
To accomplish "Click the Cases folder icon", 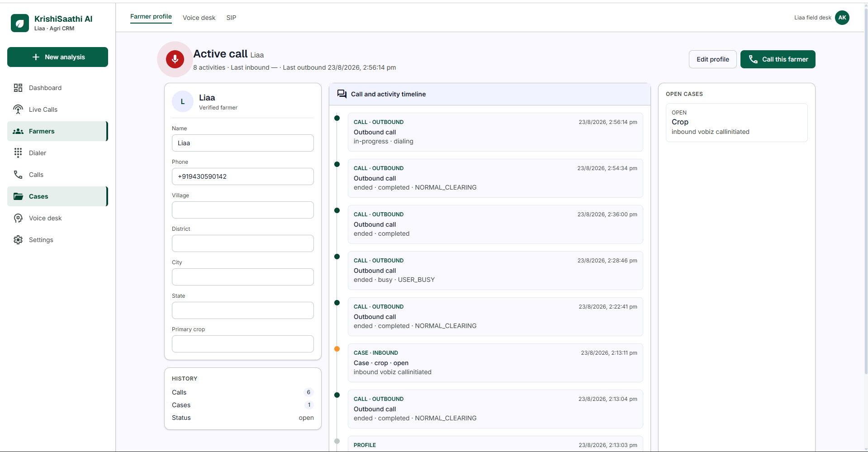I will tap(18, 196).
